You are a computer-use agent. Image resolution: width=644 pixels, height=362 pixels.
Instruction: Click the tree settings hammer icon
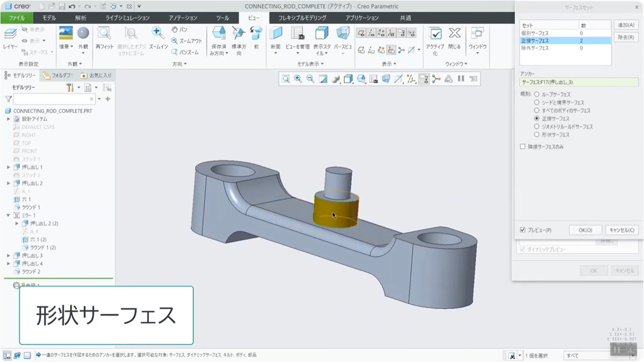coord(70,88)
